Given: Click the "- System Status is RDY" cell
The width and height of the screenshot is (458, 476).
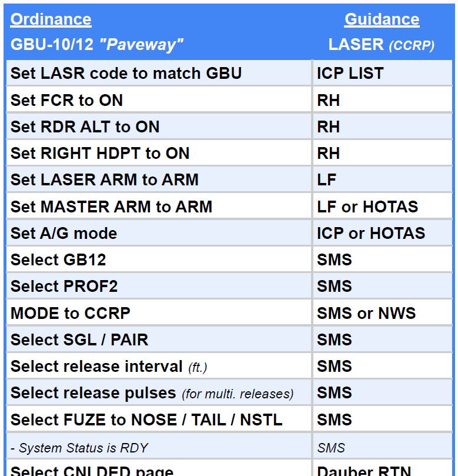Looking at the screenshot, I should pos(79,448).
